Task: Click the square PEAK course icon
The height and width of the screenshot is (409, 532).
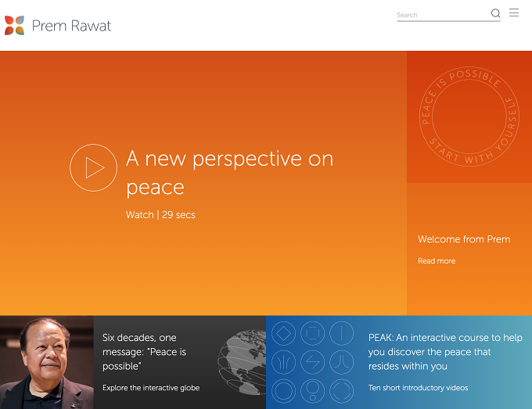Action: (x=312, y=333)
